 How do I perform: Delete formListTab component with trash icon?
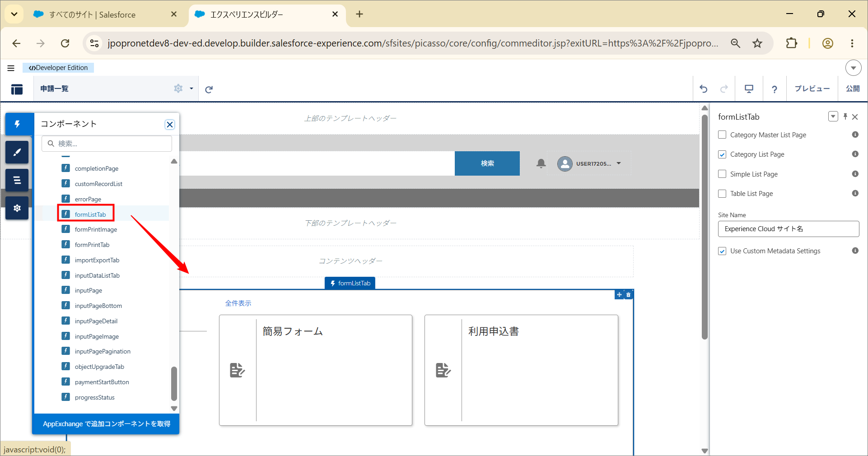pyautogui.click(x=628, y=294)
